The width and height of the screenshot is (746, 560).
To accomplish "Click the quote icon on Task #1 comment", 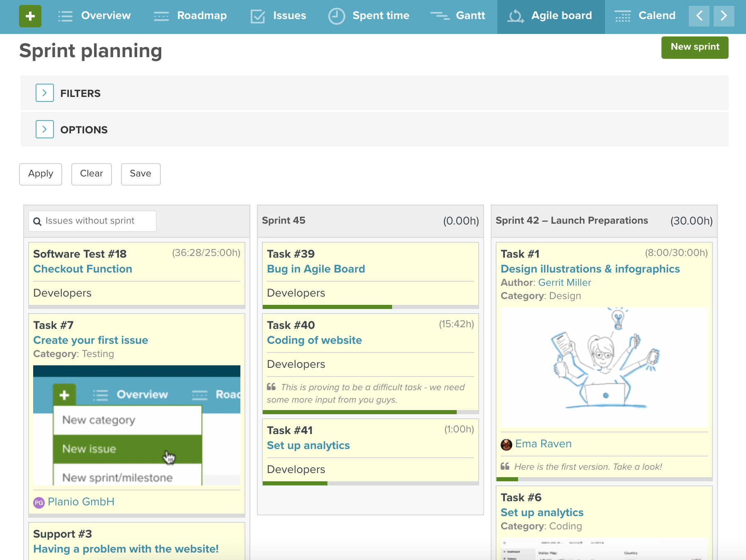I will pyautogui.click(x=505, y=466).
